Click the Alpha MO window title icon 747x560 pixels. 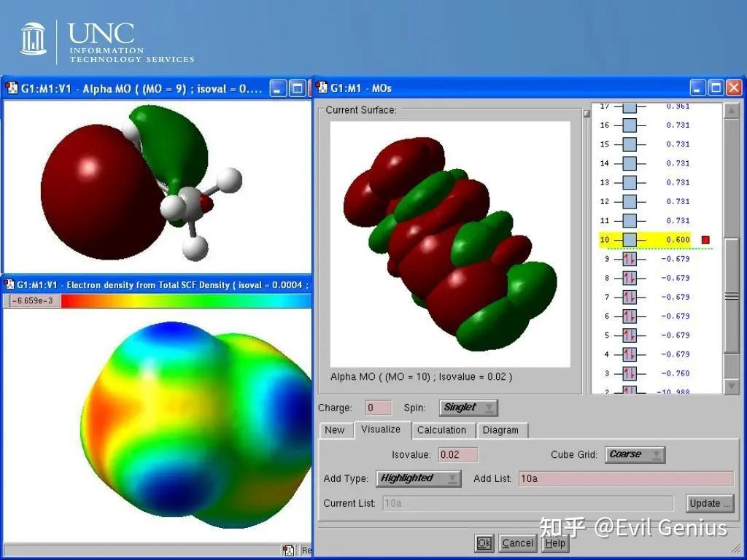[x=11, y=88]
